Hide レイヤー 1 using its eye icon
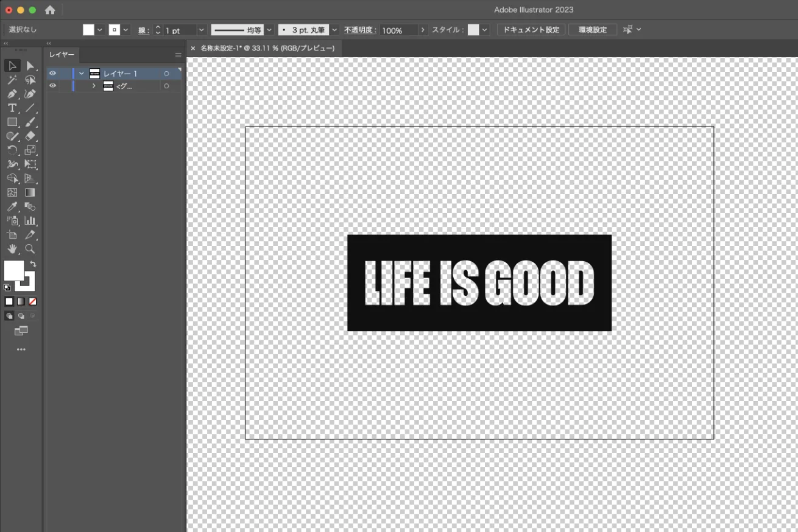The width and height of the screenshot is (798, 532). 53,74
